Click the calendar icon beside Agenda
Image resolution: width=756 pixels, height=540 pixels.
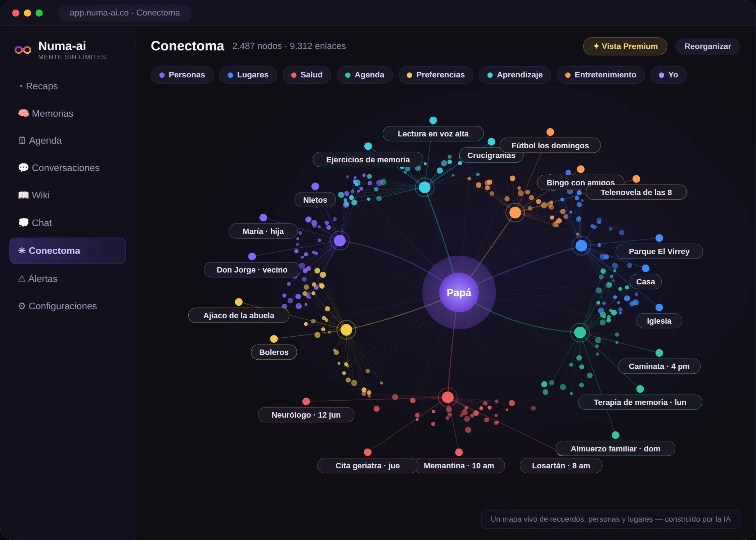tap(22, 140)
